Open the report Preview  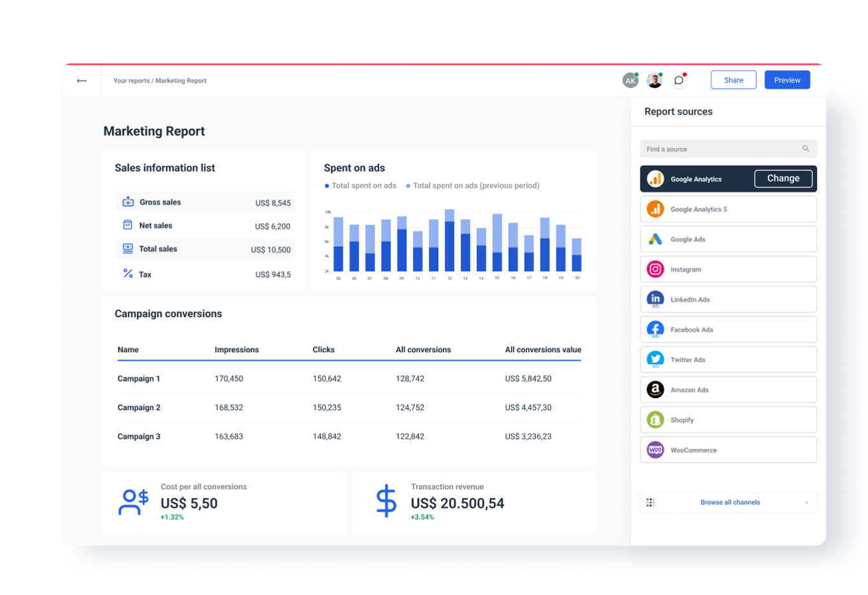click(x=786, y=80)
